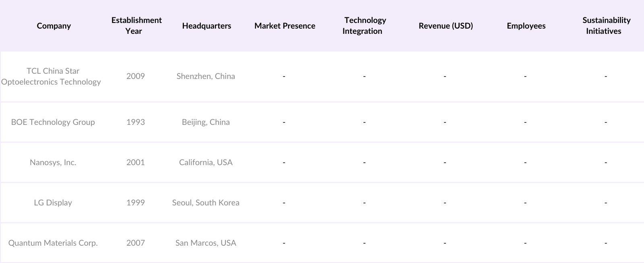Click the 2009 establishment year cell

136,76
